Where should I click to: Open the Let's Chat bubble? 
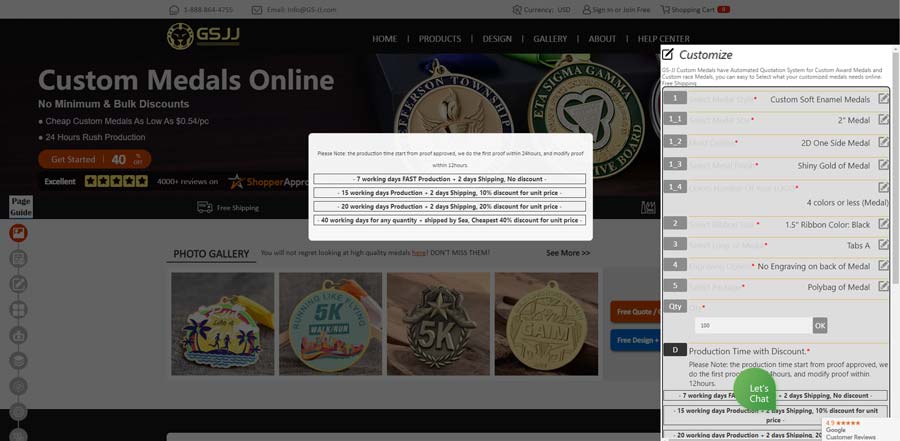[x=755, y=390]
